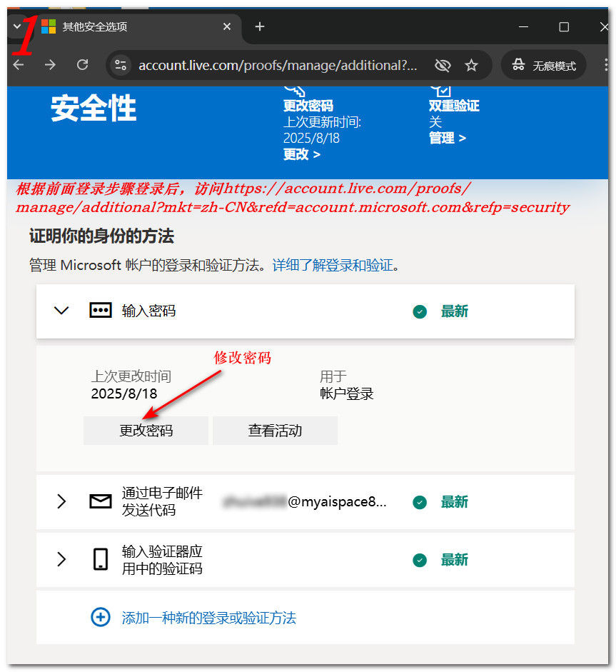Viewport: 616px width, 672px height.
Task: Click the 查看活动 button
Action: click(x=275, y=431)
